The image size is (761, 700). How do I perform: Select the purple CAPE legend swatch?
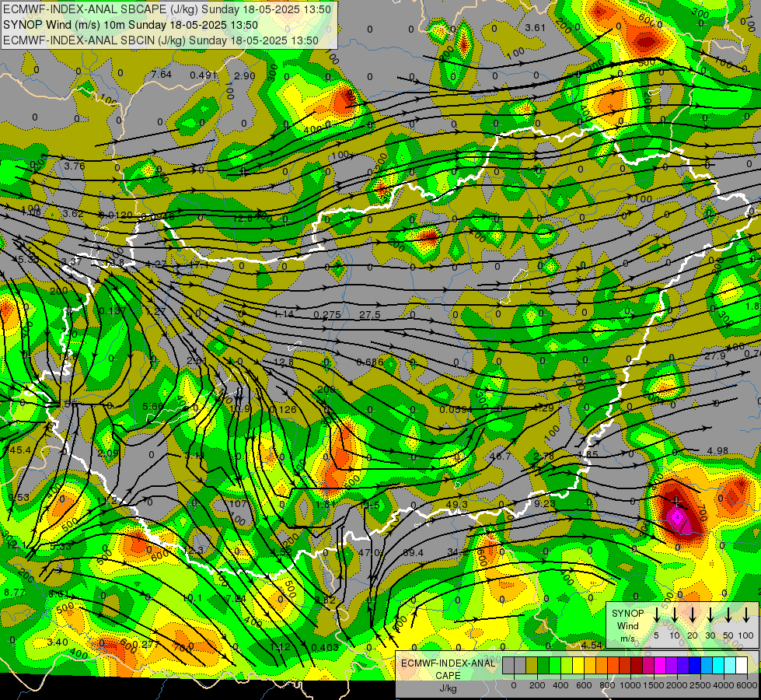click(672, 666)
